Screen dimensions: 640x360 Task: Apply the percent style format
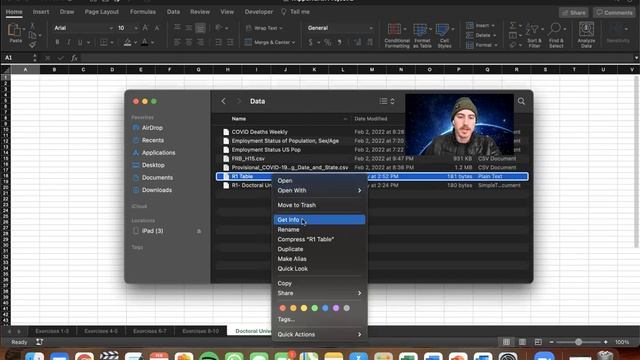pyautogui.click(x=327, y=42)
